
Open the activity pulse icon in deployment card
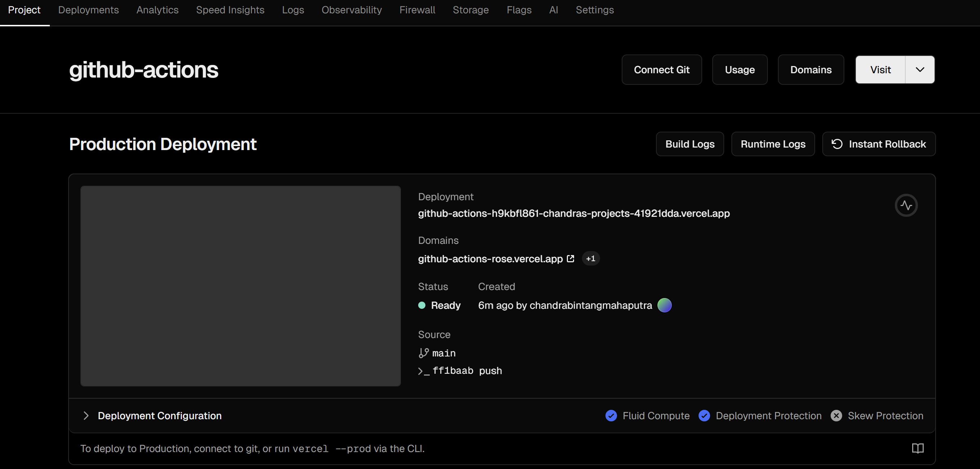point(906,205)
